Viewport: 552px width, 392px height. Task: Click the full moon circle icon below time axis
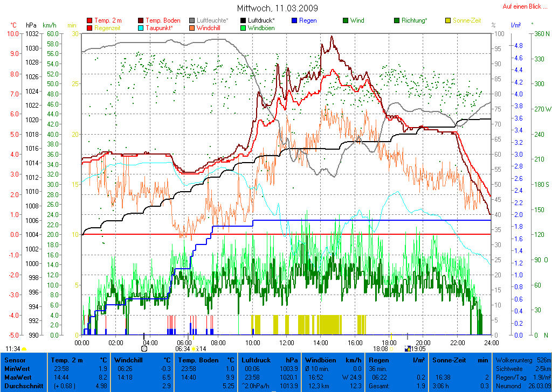pos(144,349)
